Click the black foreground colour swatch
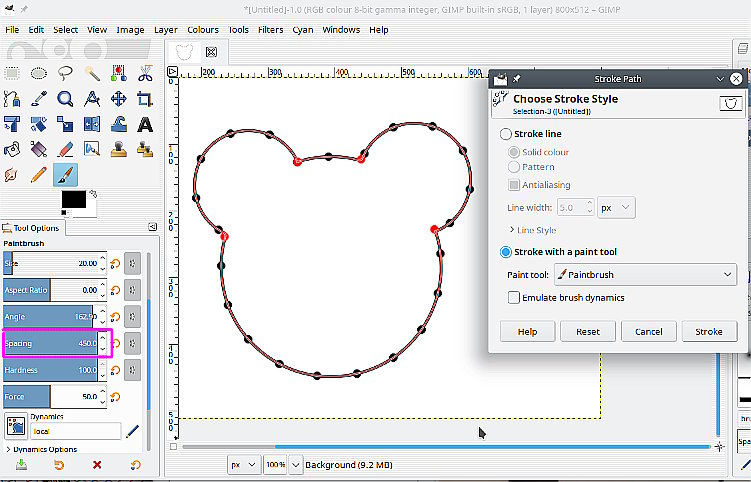Viewport: 751px width, 482px height. pos(73,199)
